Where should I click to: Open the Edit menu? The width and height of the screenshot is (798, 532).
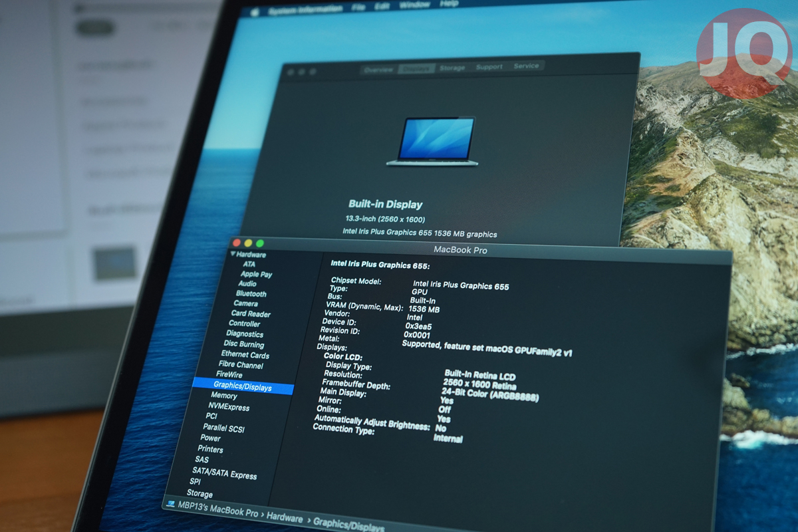point(382,6)
